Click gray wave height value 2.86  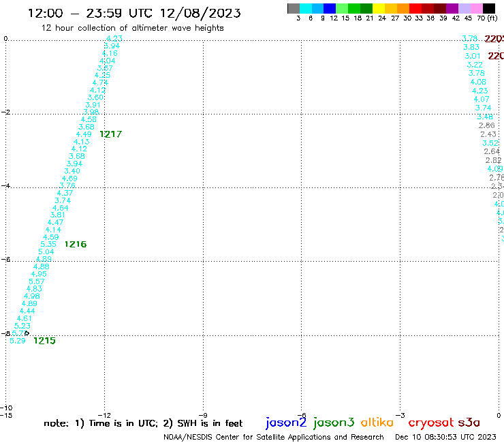click(x=487, y=125)
